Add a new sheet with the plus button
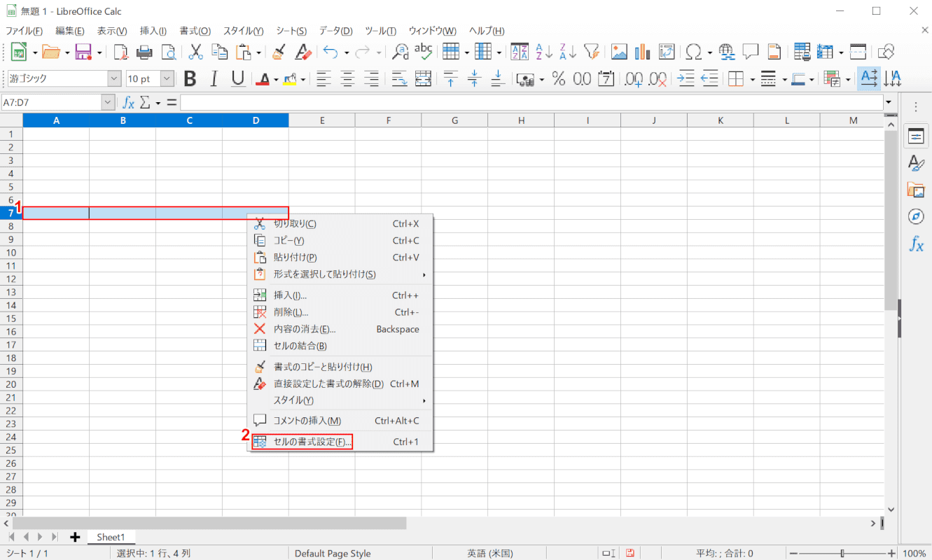This screenshot has height=560, width=932. [x=75, y=537]
